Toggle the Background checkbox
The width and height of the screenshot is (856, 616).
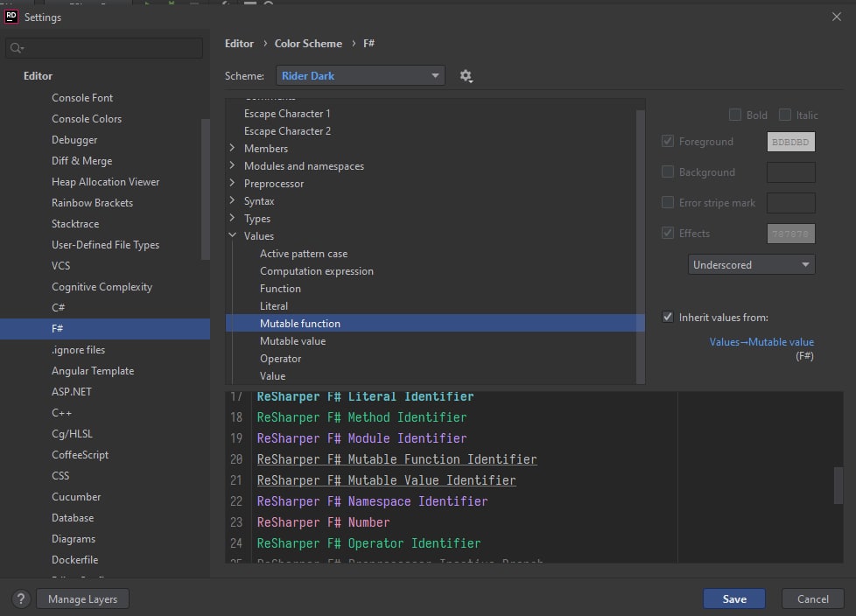668,171
